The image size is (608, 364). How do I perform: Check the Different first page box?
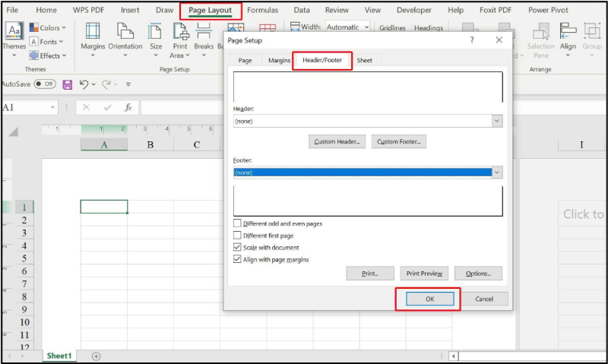tap(238, 236)
